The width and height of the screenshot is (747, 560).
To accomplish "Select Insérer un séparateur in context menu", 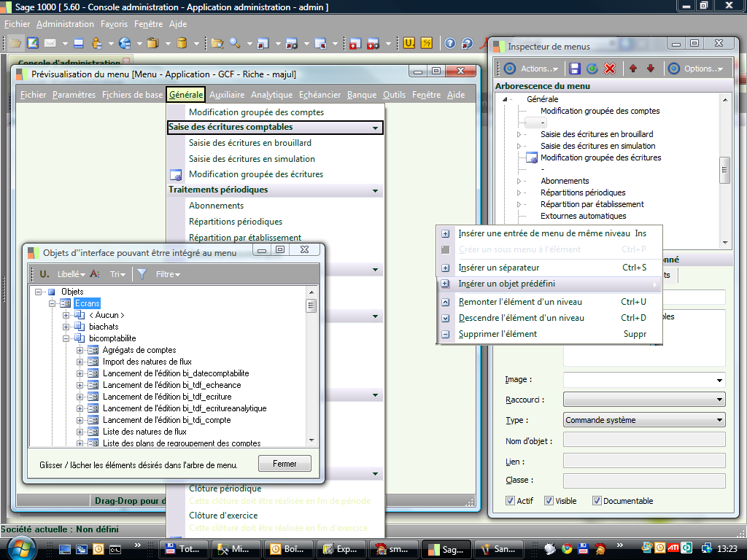I will (x=549, y=268).
